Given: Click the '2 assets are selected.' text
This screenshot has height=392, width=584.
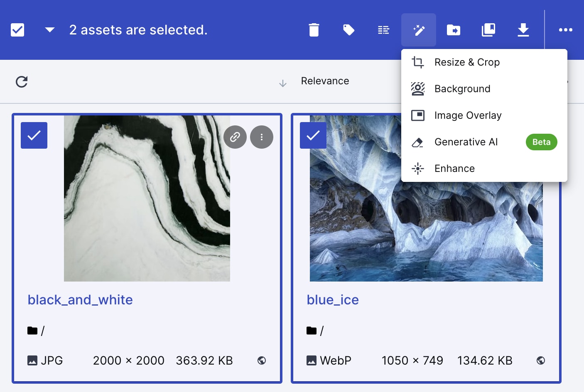Looking at the screenshot, I should 138,30.
